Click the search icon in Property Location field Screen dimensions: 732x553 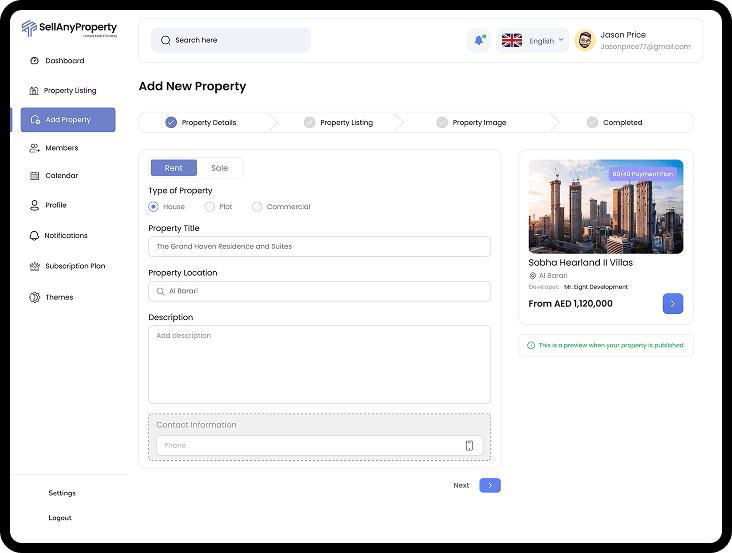[160, 291]
